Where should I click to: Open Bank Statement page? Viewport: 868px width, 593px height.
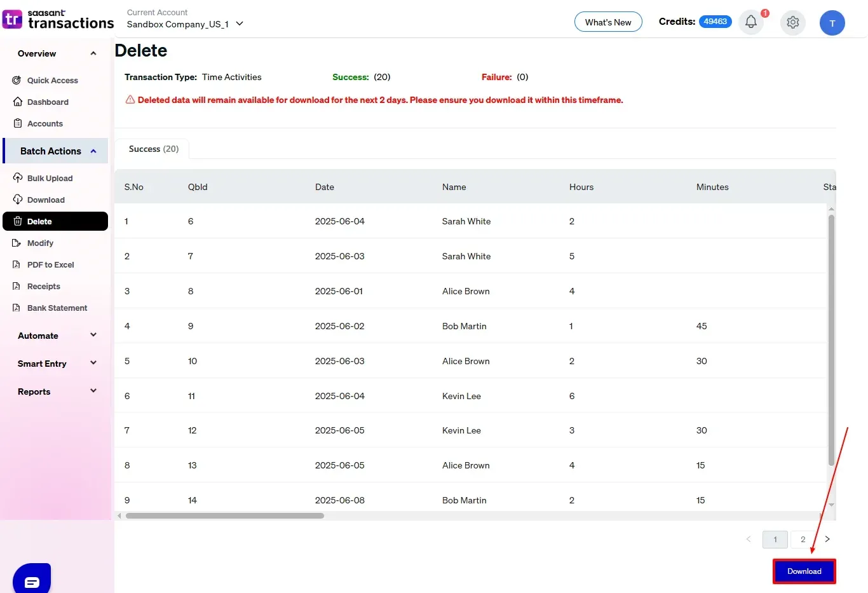[57, 308]
